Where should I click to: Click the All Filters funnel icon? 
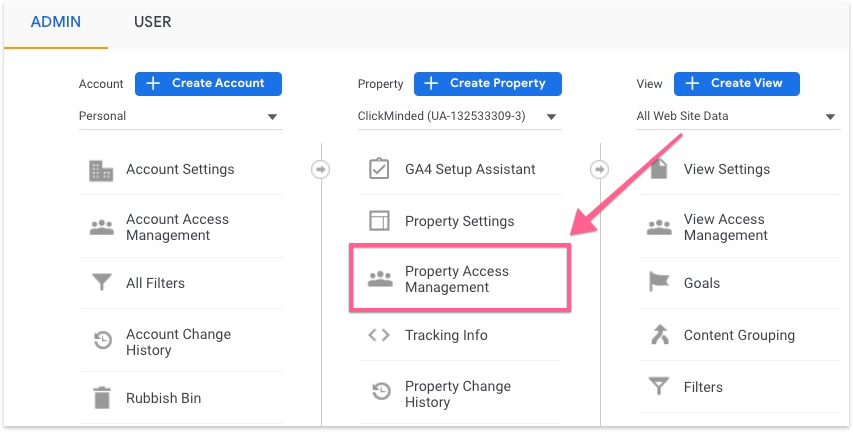[x=101, y=283]
